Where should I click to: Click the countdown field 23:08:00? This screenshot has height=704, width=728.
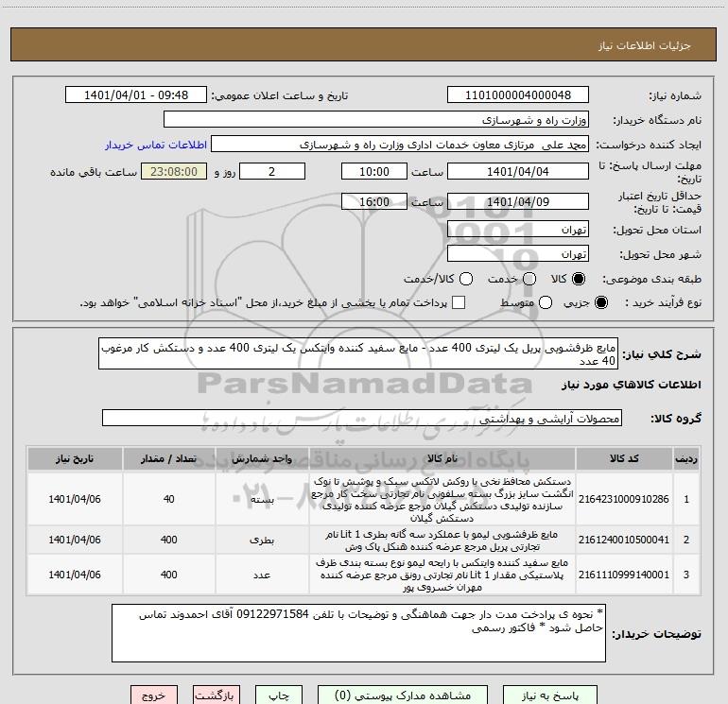point(174,171)
